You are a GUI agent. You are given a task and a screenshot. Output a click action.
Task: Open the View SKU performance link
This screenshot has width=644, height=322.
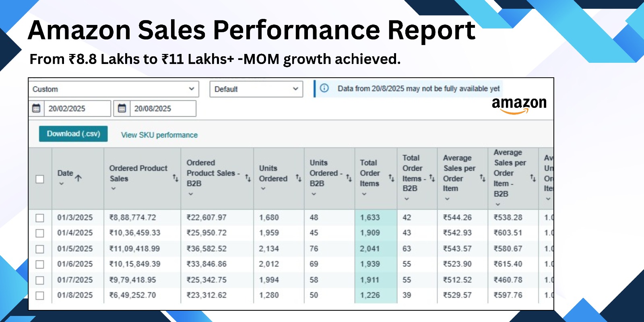pyautogui.click(x=159, y=135)
